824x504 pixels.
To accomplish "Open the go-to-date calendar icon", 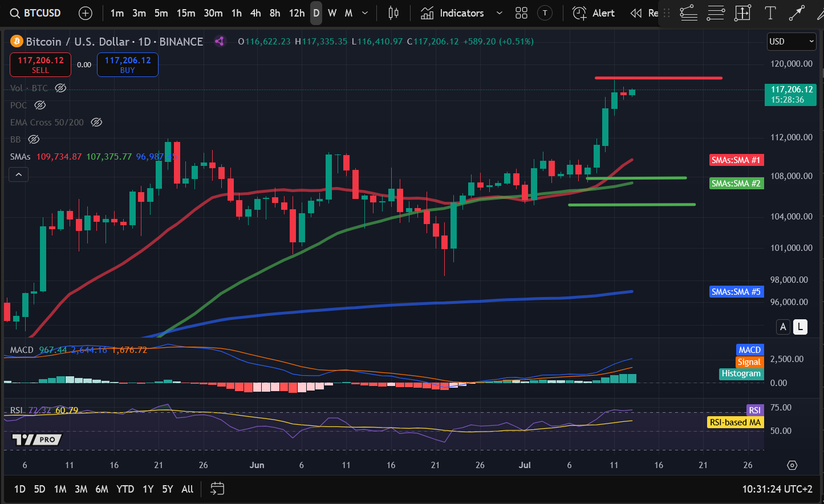I will coord(217,489).
